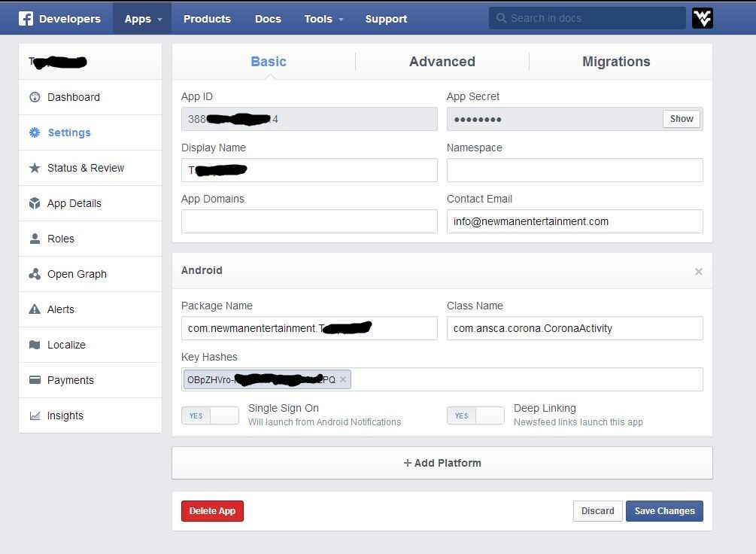Viewport: 756px width, 554px height.
Task: Click the Dashboard gauge icon
Action: 35,97
